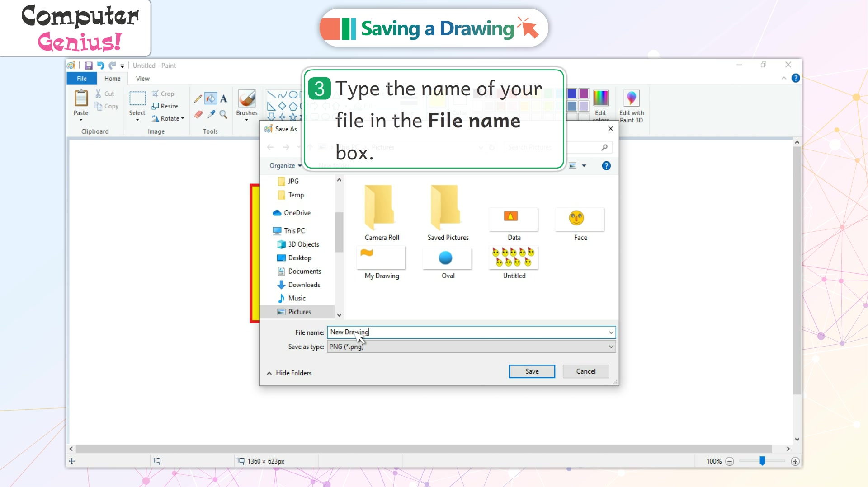Pick the purple color swatch in palette
Screen dimensions: 868x487
click(x=584, y=94)
